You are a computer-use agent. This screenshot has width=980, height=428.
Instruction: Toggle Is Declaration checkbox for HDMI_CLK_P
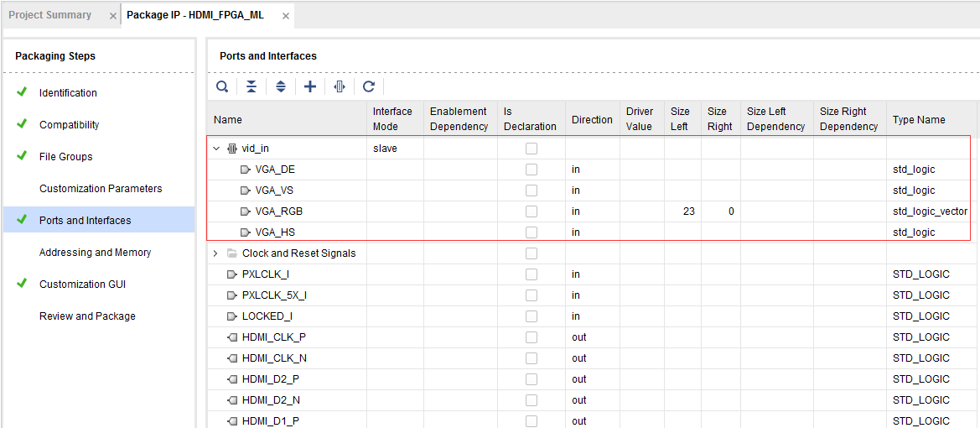tap(531, 337)
